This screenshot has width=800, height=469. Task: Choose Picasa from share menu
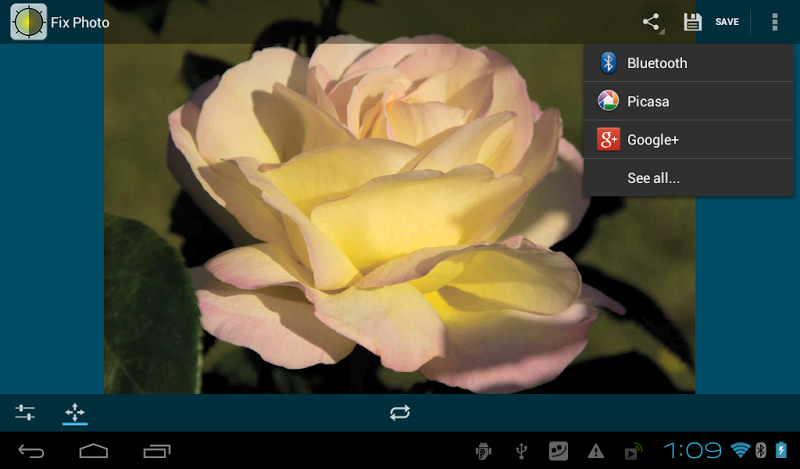pyautogui.click(x=689, y=101)
